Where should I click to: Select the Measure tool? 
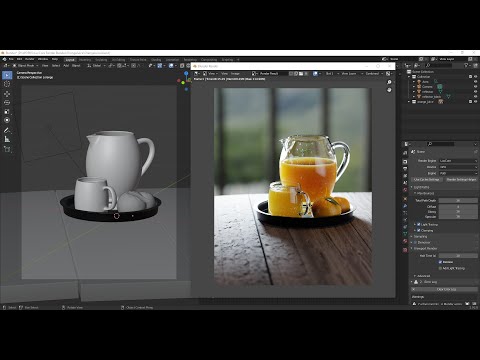pos(7,139)
